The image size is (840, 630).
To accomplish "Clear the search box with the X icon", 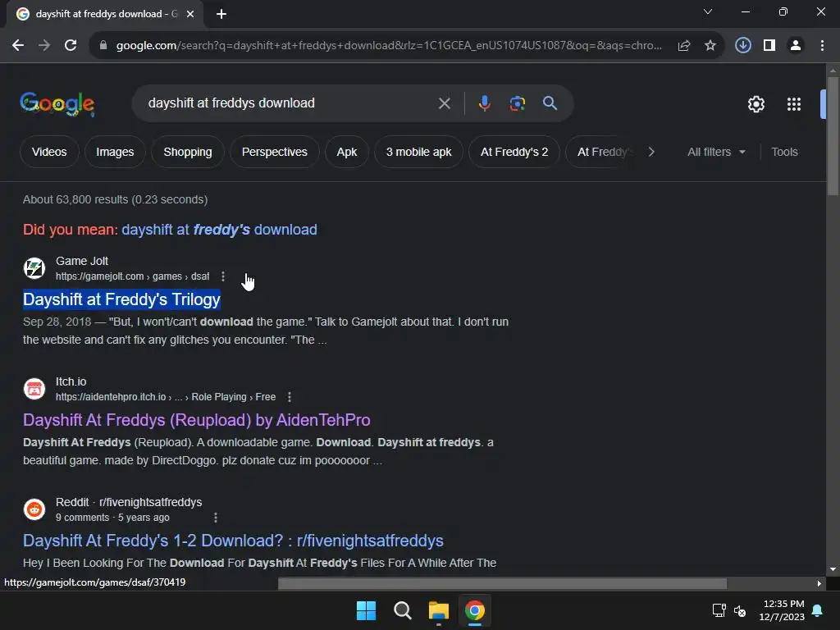I will click(445, 103).
